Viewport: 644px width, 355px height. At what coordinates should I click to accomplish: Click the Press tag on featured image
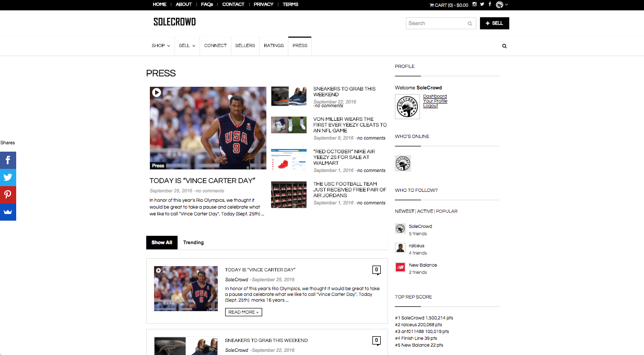[158, 165]
